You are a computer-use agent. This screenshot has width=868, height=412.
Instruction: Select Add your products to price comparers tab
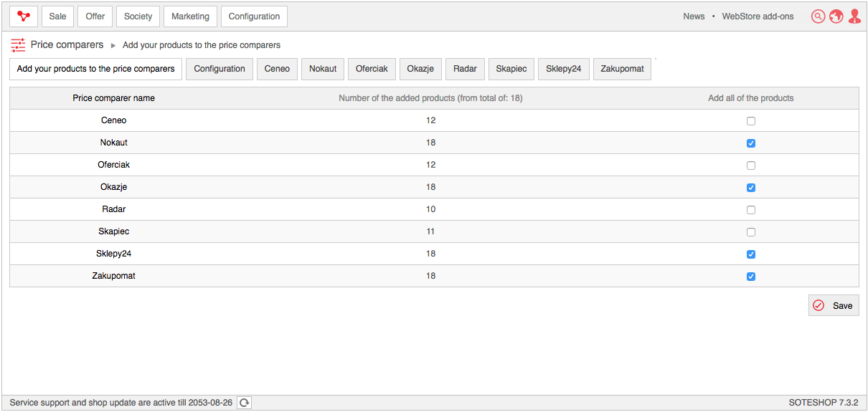[x=96, y=69]
